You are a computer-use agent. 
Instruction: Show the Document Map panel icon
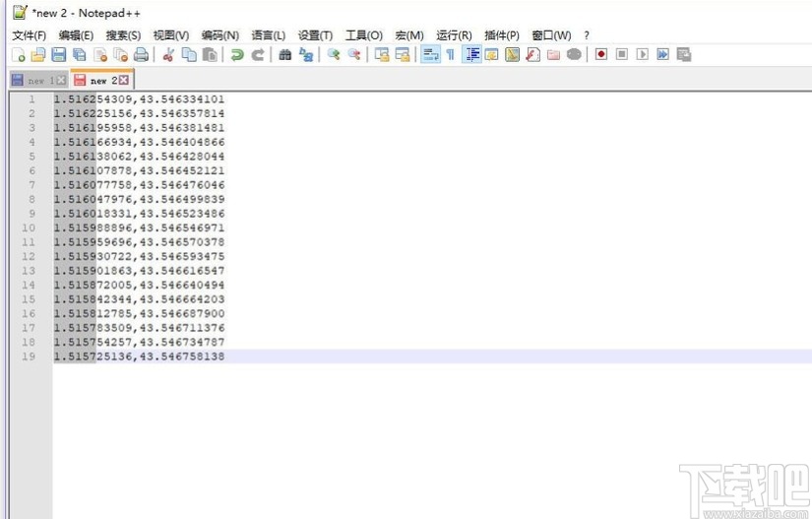(x=512, y=54)
